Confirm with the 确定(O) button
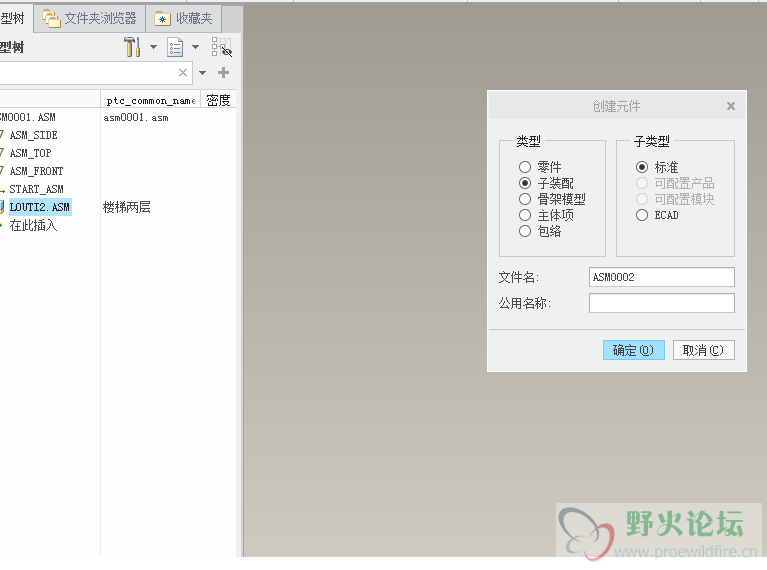Screen dimensions: 767x570 (633, 350)
